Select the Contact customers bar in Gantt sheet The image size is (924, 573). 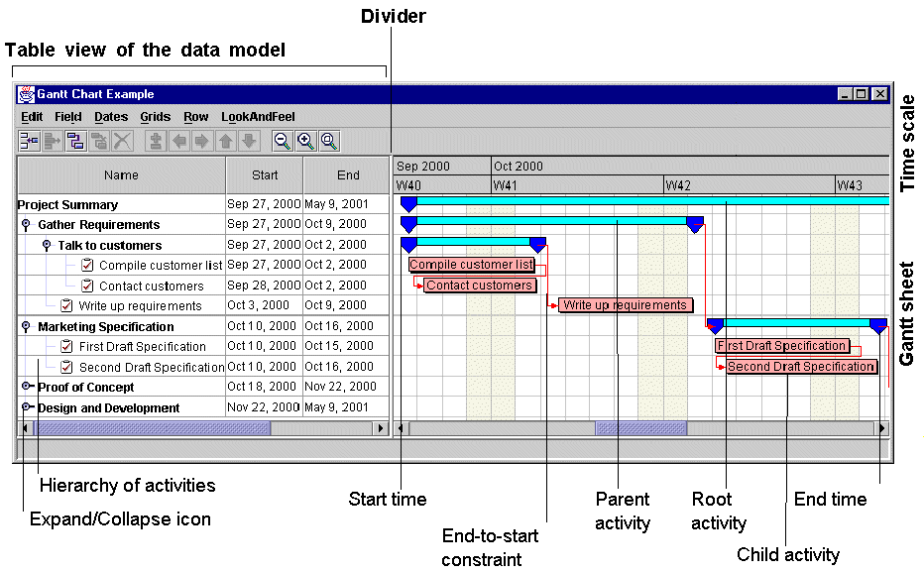[480, 286]
